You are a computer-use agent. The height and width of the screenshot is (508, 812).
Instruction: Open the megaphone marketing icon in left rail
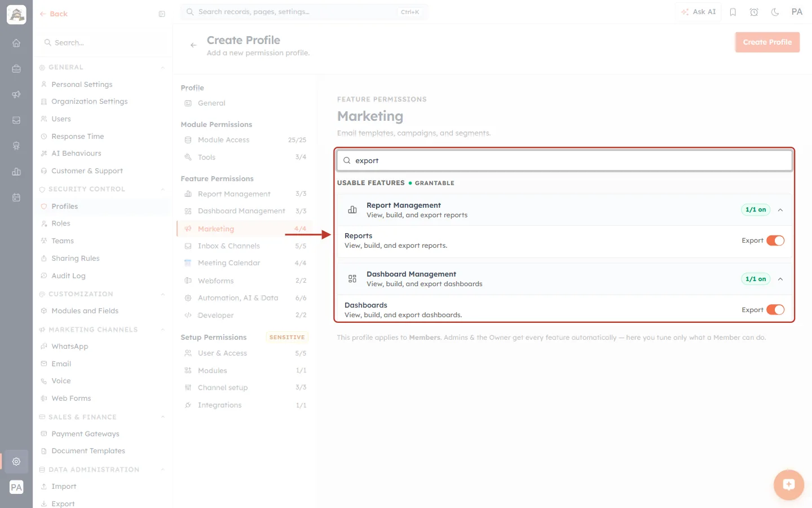(x=16, y=94)
